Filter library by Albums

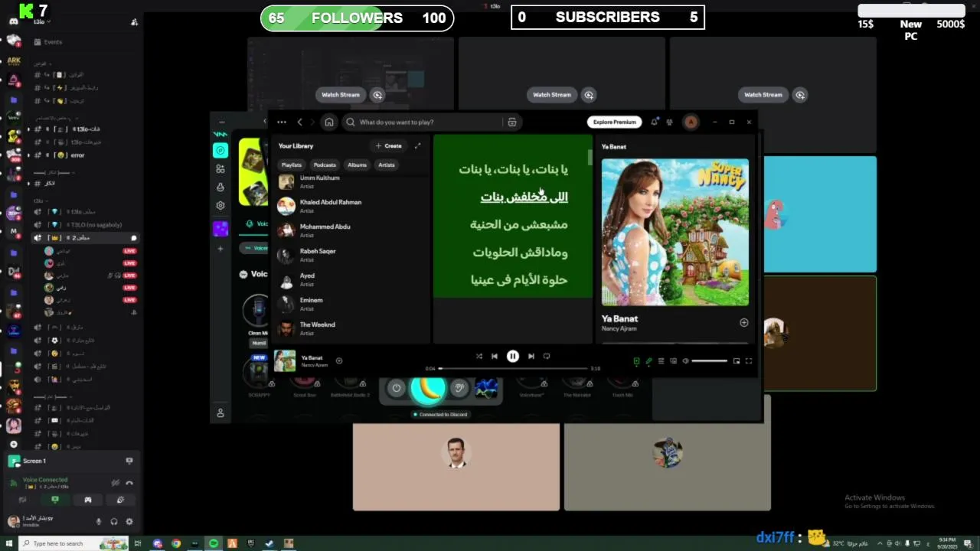(x=357, y=165)
